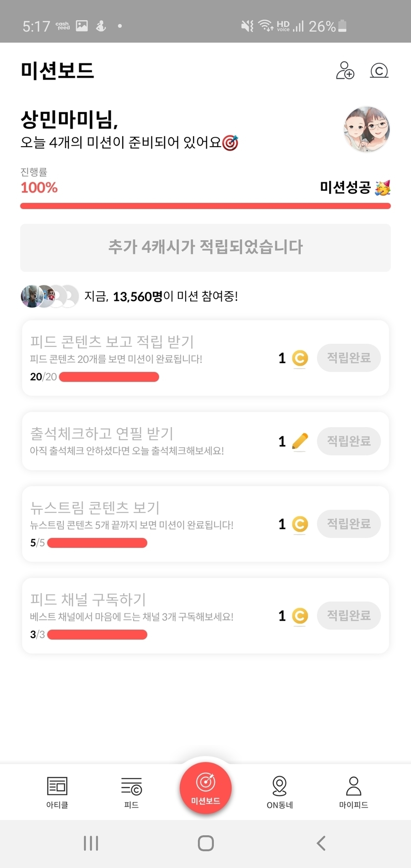The image size is (411, 868).
Task: Tap 적립완료 for 뉴스트림 콘텐츠 mission
Action: tap(349, 524)
